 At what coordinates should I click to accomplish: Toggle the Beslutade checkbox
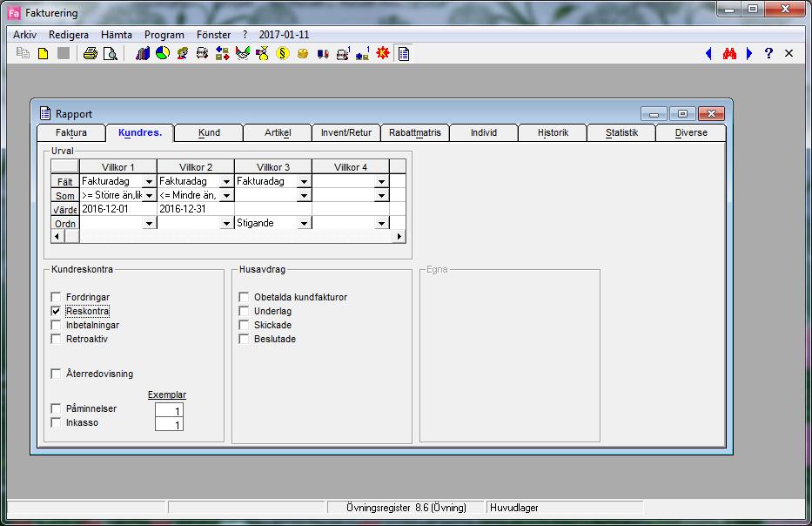pos(244,339)
